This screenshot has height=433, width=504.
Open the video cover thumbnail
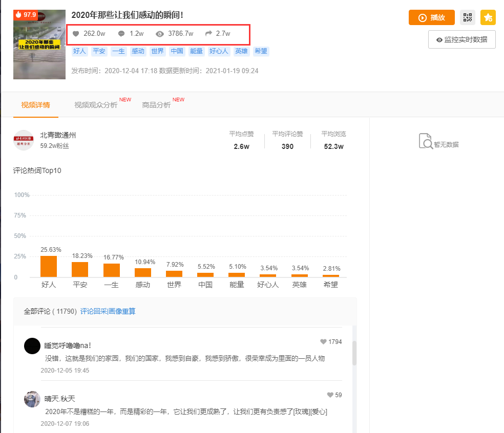click(x=39, y=45)
